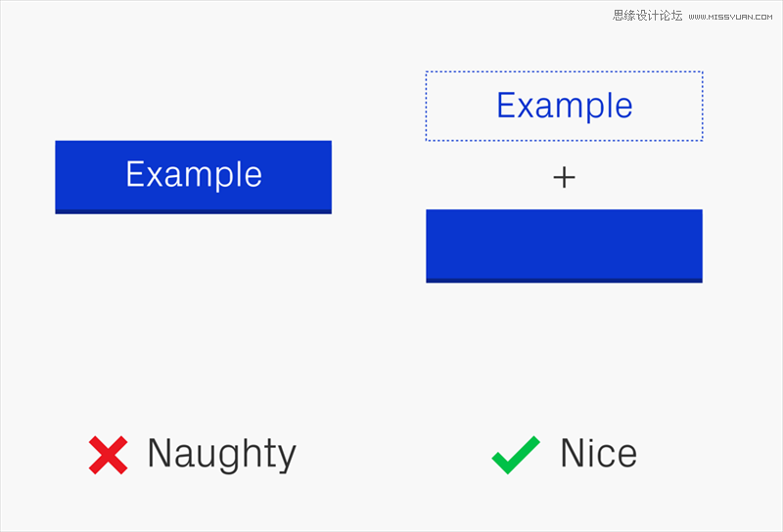Click the dotted top border of text box
Viewport: 783px width, 532px height.
click(x=565, y=71)
